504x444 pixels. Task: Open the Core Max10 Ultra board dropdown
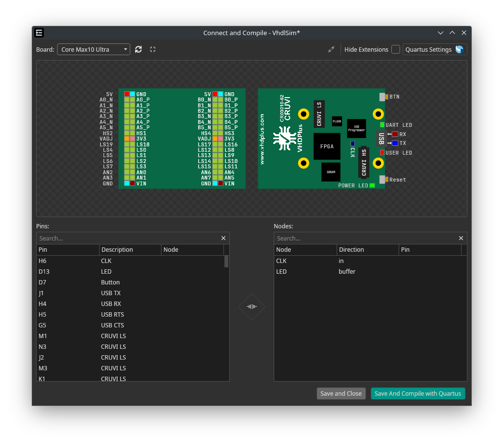93,49
